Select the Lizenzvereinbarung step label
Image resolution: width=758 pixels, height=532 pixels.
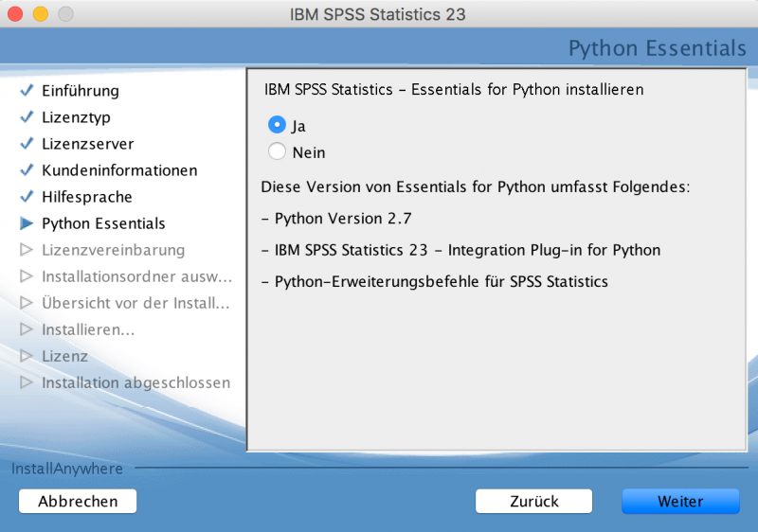[x=113, y=250]
